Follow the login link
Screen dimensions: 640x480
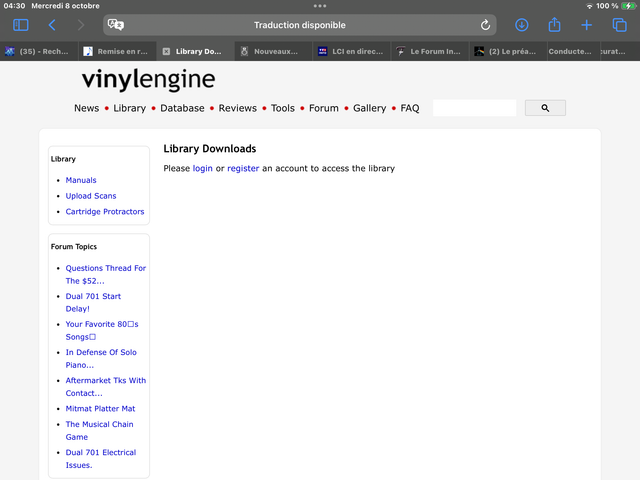click(202, 169)
